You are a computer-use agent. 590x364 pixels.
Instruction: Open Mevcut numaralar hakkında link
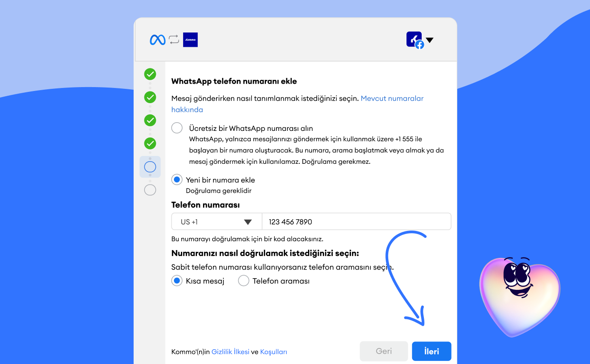pos(298,104)
